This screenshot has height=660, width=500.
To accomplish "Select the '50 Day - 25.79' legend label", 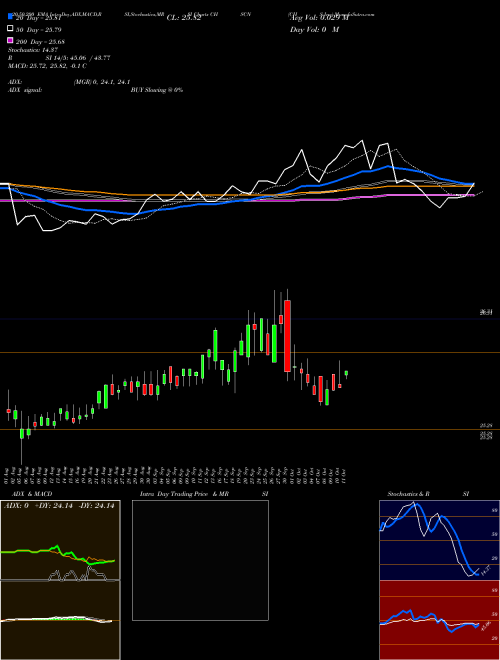I will pos(39,30).
